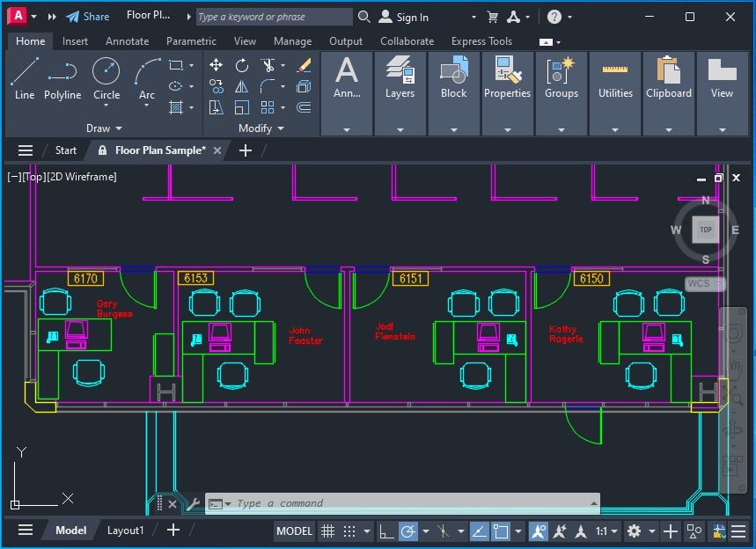This screenshot has width=756, height=549.
Task: Click the Share button
Action: tap(88, 17)
